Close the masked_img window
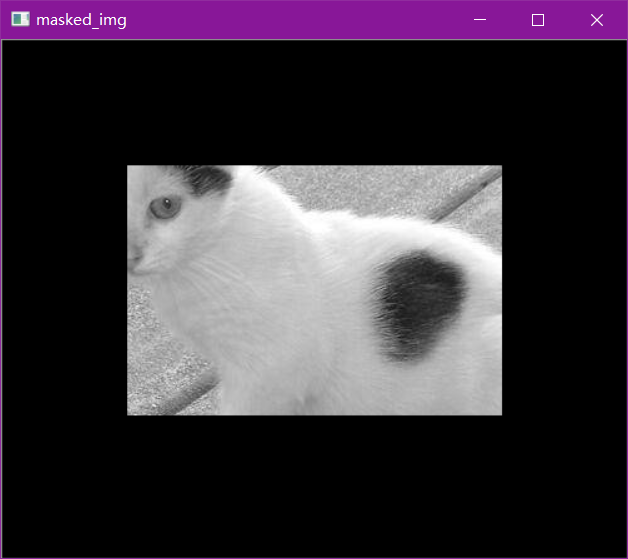This screenshot has width=628, height=559. tap(596, 20)
